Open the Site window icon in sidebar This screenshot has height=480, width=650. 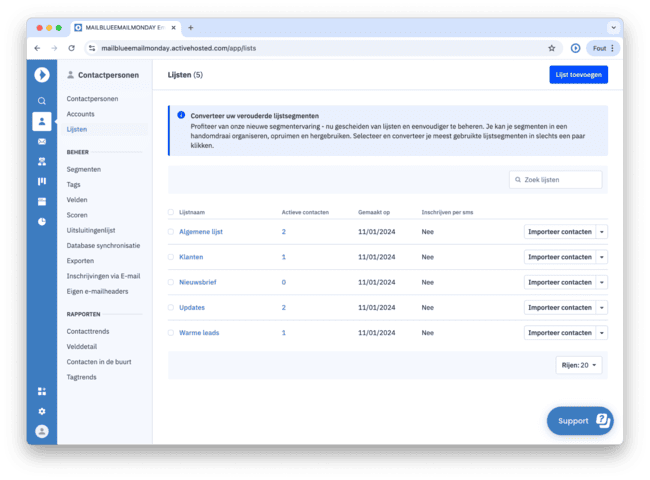point(42,201)
